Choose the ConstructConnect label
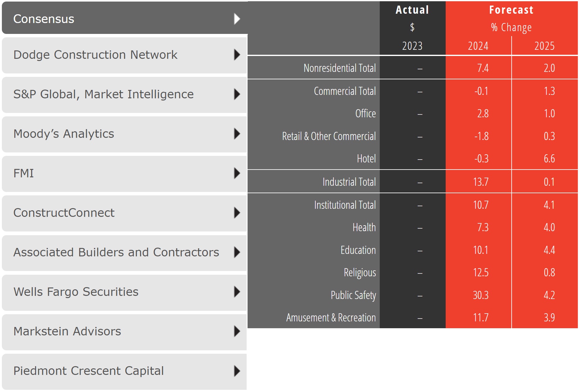 point(64,213)
